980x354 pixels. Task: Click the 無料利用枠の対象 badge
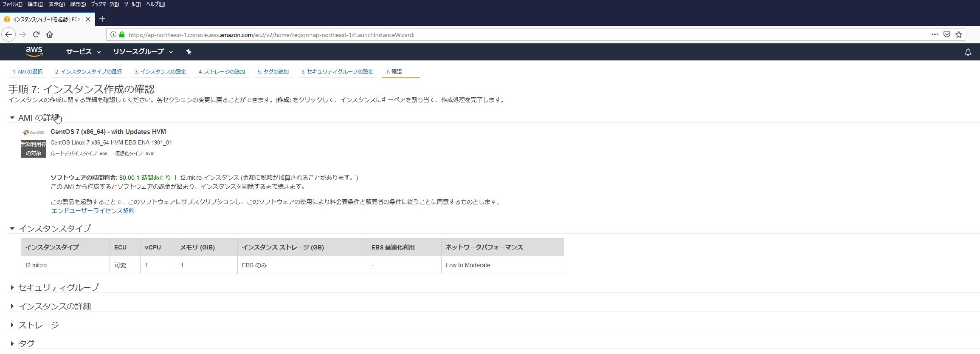[34, 149]
